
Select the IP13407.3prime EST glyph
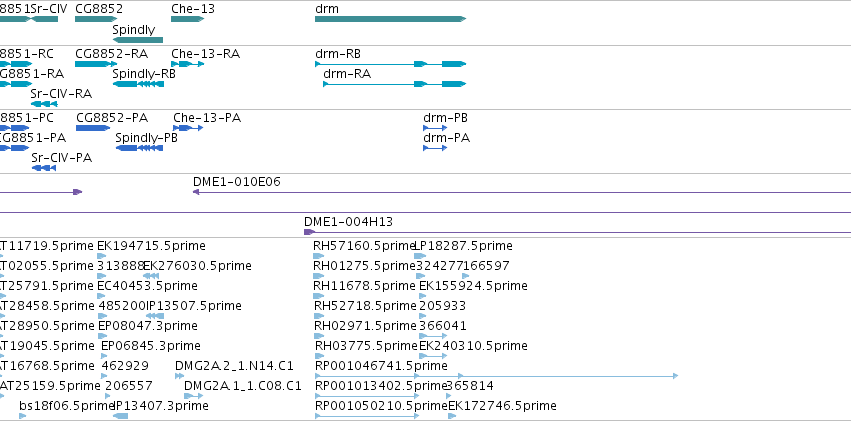click(120, 416)
